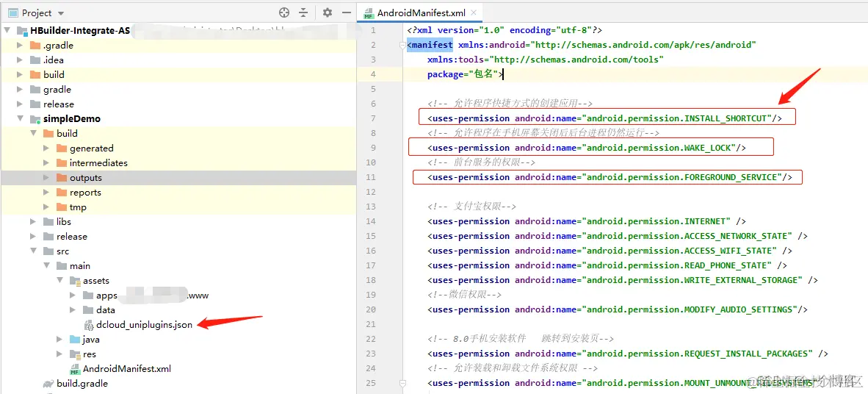
Task: Hide the Project panel with minimize icon
Action: (347, 12)
